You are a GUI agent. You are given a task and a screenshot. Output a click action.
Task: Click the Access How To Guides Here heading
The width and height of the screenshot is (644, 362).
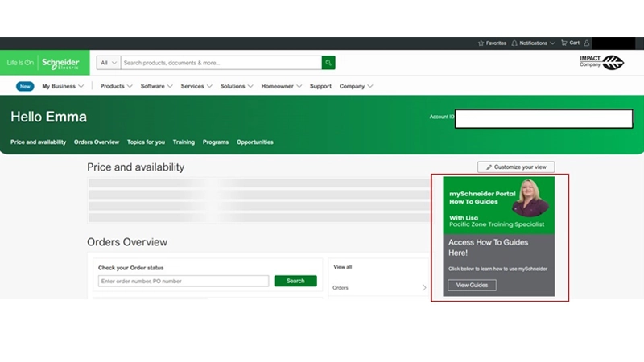click(x=488, y=248)
